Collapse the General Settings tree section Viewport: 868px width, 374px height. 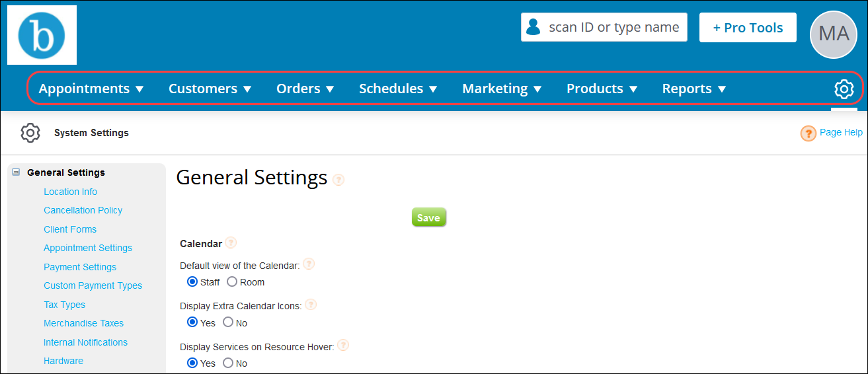[x=17, y=172]
